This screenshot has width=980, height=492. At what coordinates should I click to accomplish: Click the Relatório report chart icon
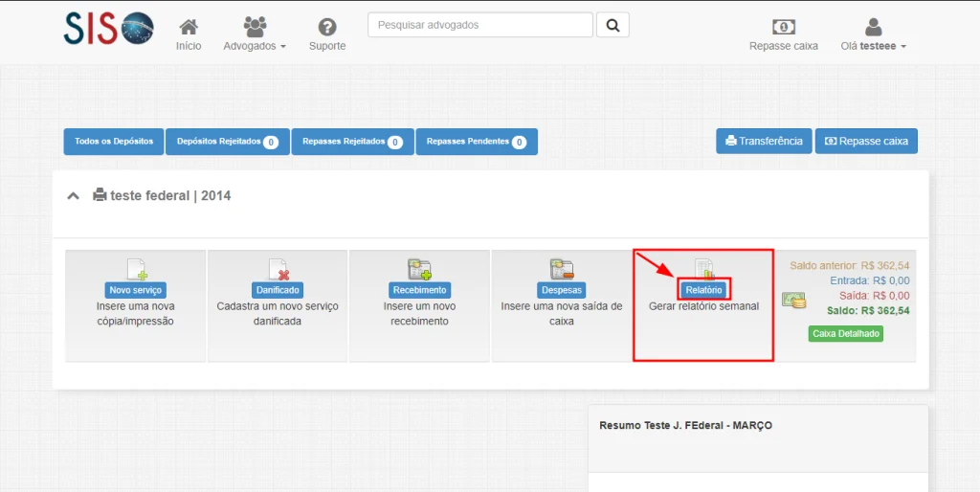click(704, 269)
